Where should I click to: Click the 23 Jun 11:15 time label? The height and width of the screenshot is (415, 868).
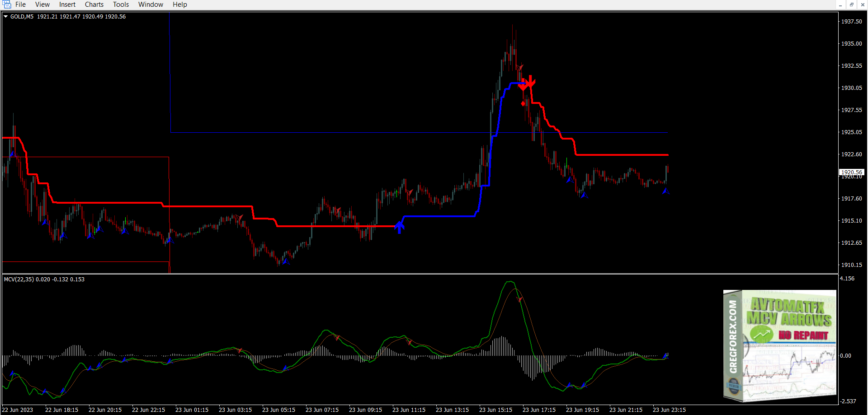[409, 410]
